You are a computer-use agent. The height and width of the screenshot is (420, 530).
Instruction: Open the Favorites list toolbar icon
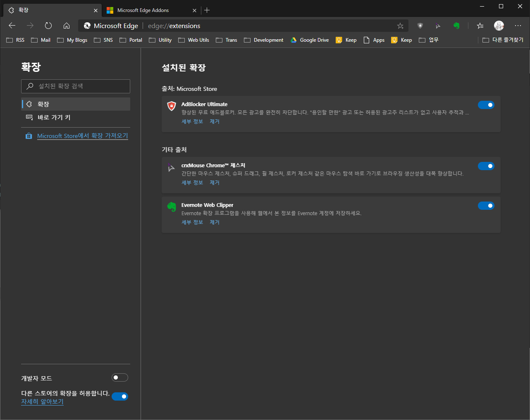tap(480, 26)
